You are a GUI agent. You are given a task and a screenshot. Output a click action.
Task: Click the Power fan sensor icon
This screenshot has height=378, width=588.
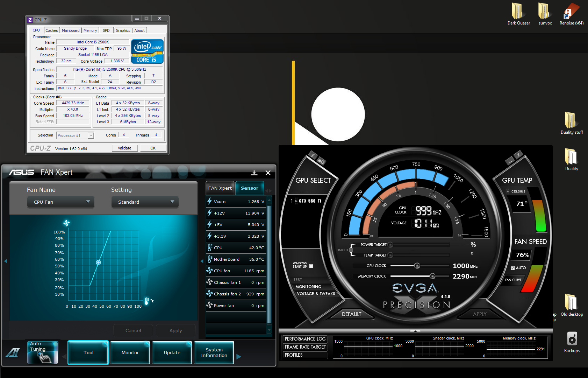(x=209, y=305)
